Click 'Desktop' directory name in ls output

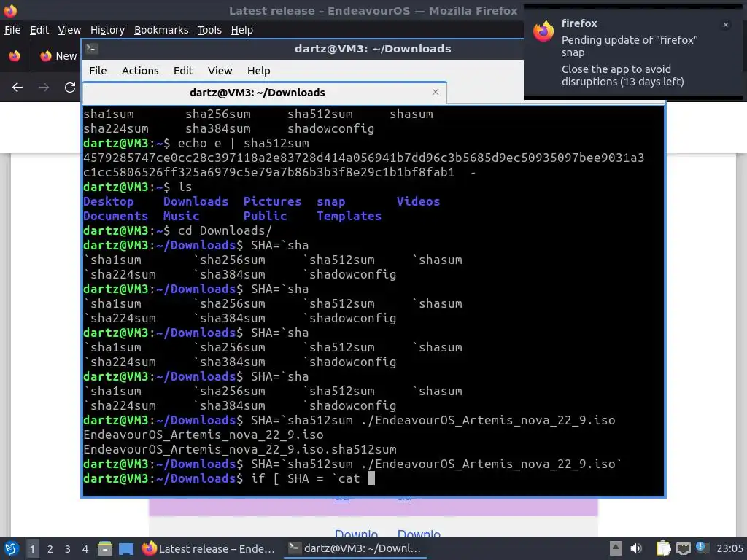click(x=109, y=201)
